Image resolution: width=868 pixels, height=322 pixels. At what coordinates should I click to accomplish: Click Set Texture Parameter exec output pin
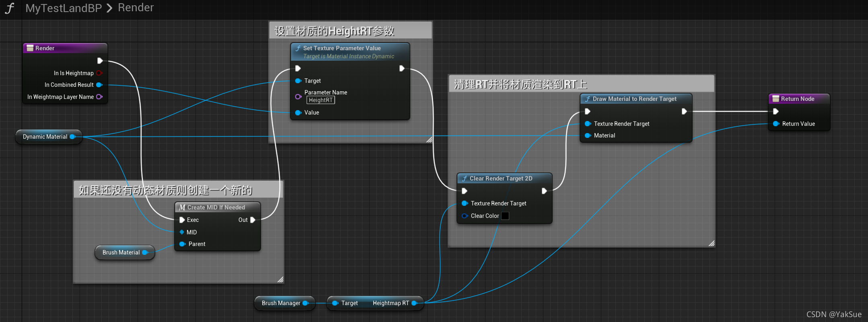[401, 68]
